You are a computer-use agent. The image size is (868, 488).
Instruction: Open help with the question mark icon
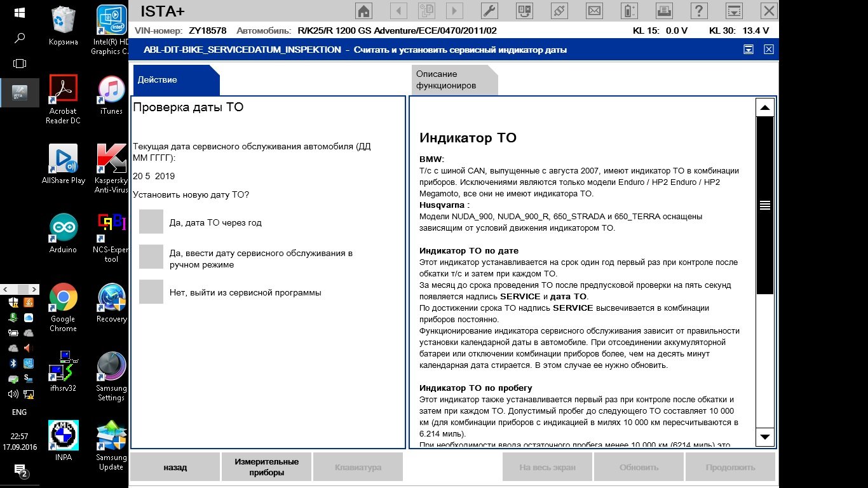[x=699, y=11]
